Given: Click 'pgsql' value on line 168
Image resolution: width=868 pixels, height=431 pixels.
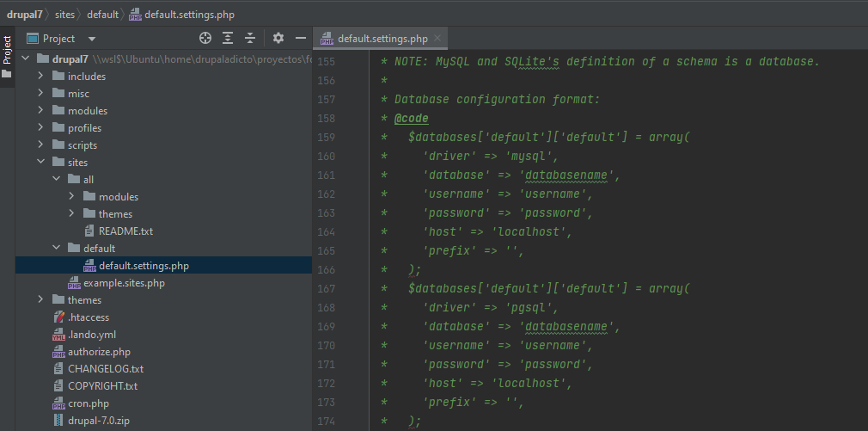Looking at the screenshot, I should (528, 307).
